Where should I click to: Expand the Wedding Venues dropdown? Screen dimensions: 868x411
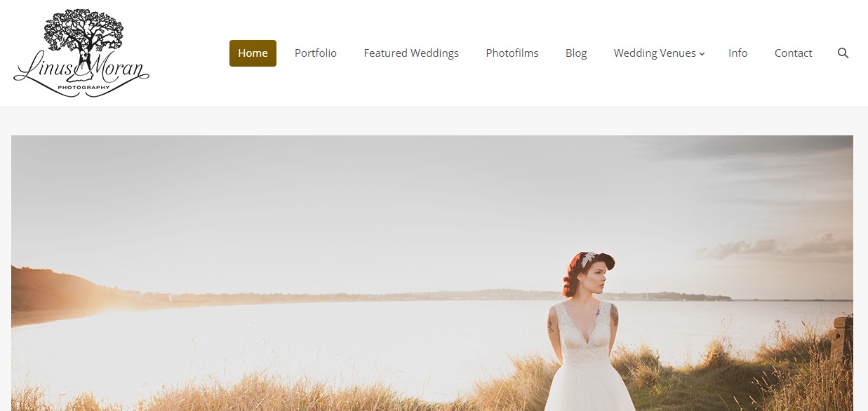[x=659, y=53]
